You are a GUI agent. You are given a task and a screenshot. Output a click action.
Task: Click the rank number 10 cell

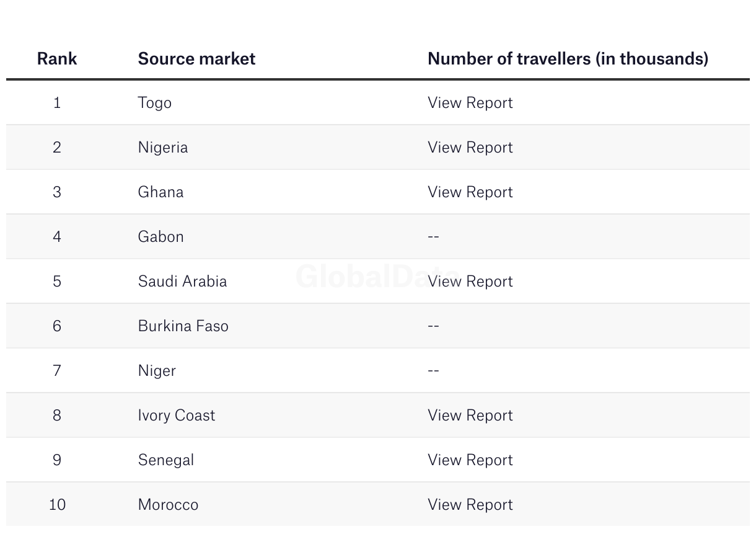point(57,505)
